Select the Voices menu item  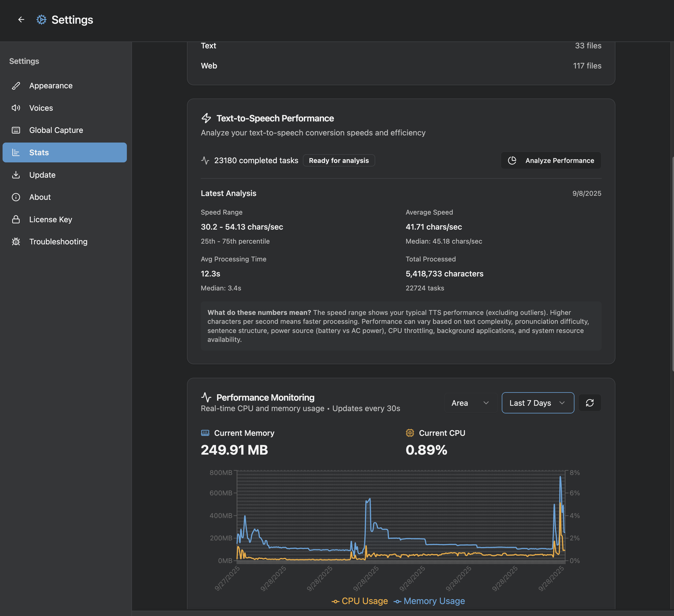coord(41,108)
